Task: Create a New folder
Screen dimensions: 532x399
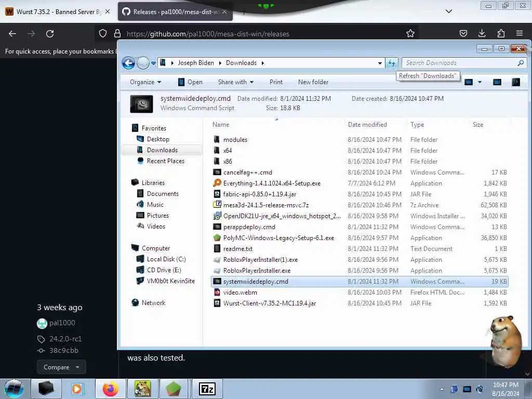Action: pos(313,82)
